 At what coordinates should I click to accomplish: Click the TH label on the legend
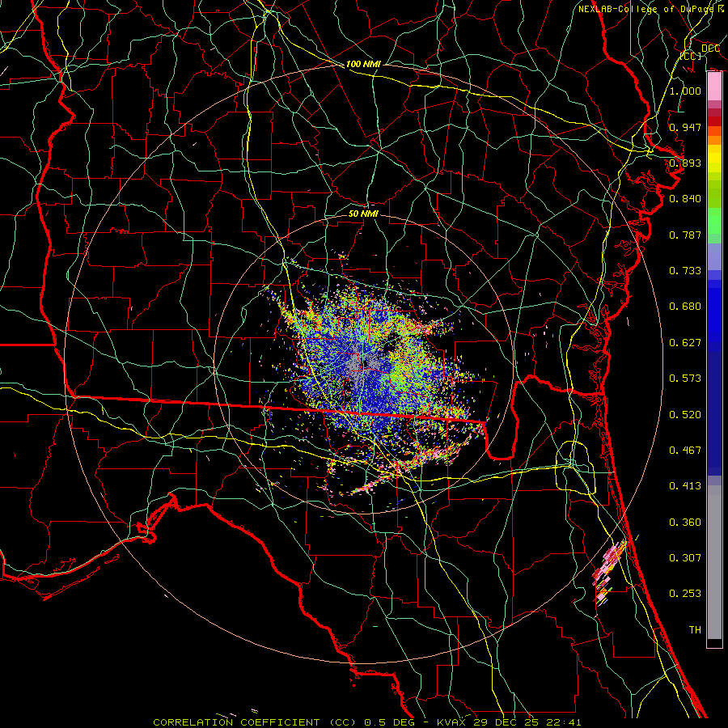coord(695,630)
